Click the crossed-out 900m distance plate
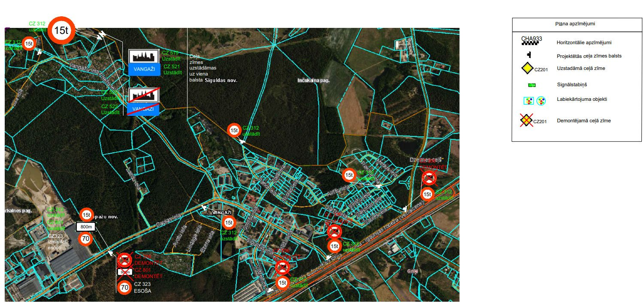644x306 pixels. point(124,272)
